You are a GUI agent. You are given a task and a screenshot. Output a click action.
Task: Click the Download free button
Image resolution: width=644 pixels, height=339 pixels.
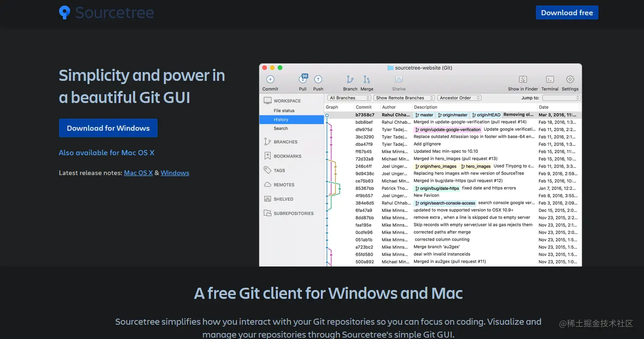click(567, 12)
